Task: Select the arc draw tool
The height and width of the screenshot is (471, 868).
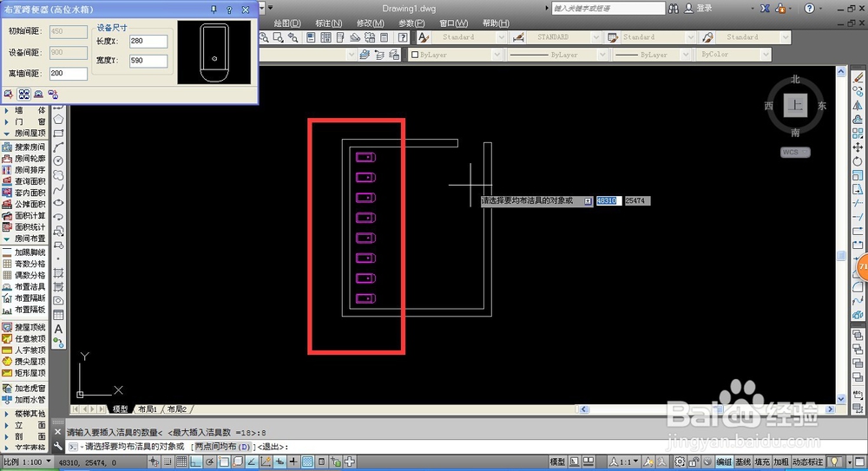Action: point(58,147)
